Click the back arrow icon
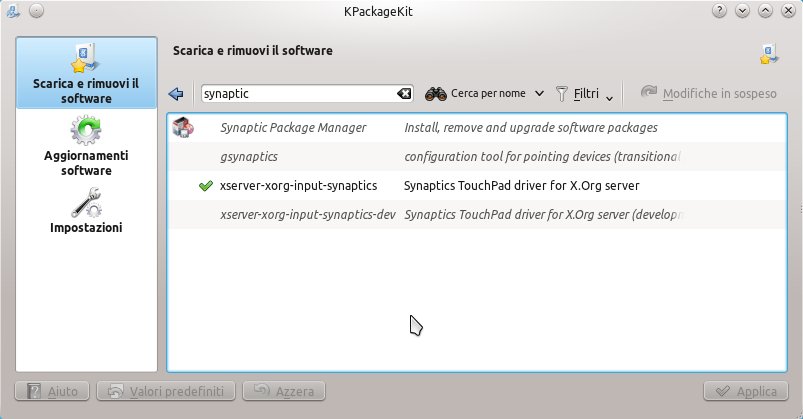The width and height of the screenshot is (803, 419). point(177,94)
